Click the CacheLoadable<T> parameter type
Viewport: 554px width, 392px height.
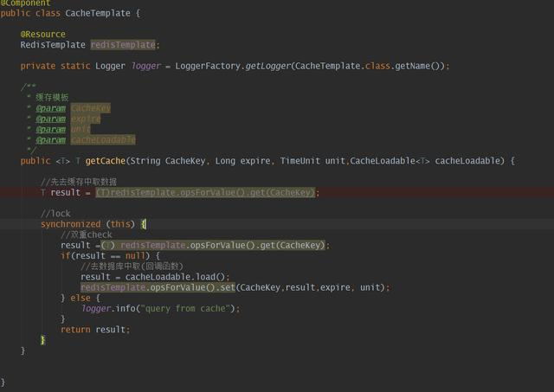click(390, 161)
